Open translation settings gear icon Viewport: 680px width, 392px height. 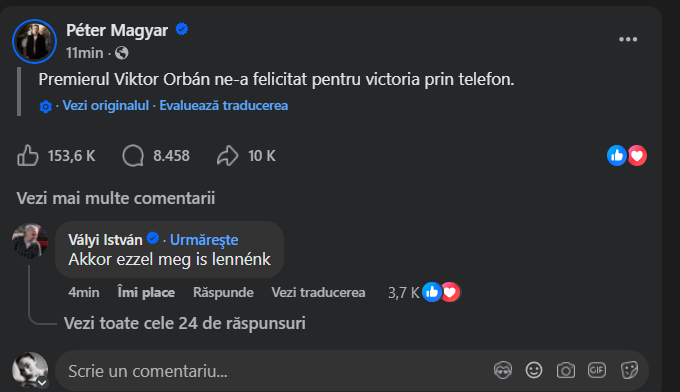click(x=46, y=106)
